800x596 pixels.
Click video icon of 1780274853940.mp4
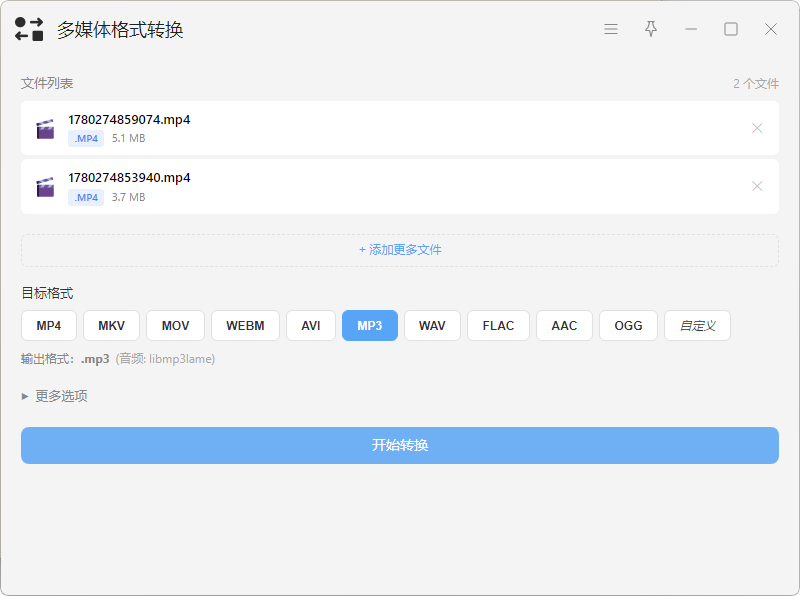(x=45, y=187)
